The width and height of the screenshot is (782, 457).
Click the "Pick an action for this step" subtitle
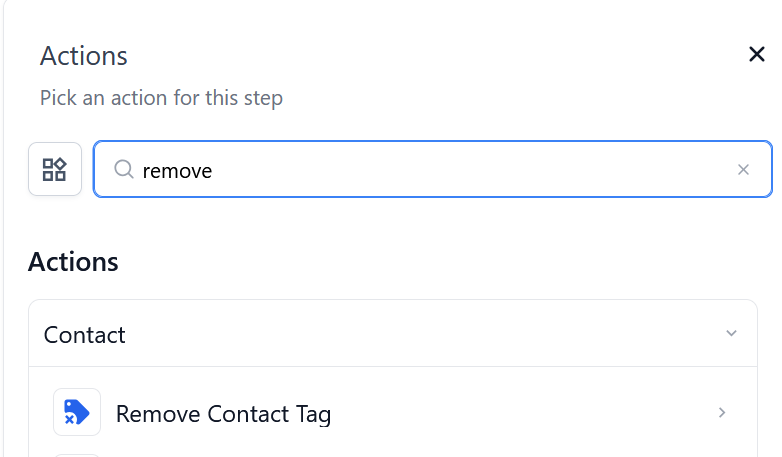click(161, 98)
